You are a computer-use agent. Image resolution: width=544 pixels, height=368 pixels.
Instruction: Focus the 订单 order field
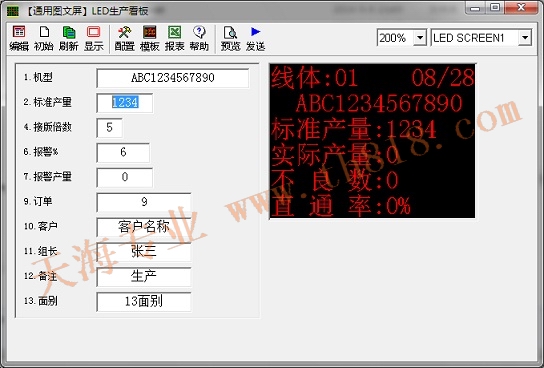pyautogui.click(x=144, y=202)
